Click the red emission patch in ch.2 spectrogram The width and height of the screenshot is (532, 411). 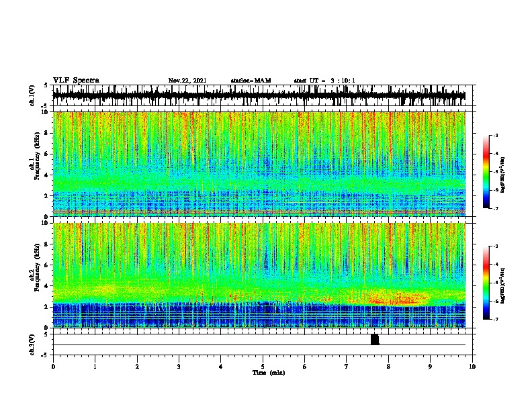click(397, 298)
